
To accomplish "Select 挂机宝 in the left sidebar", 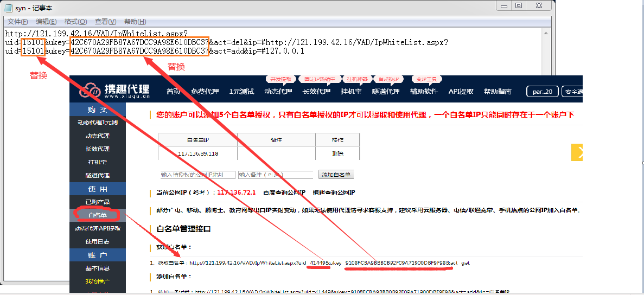I will [x=97, y=162].
